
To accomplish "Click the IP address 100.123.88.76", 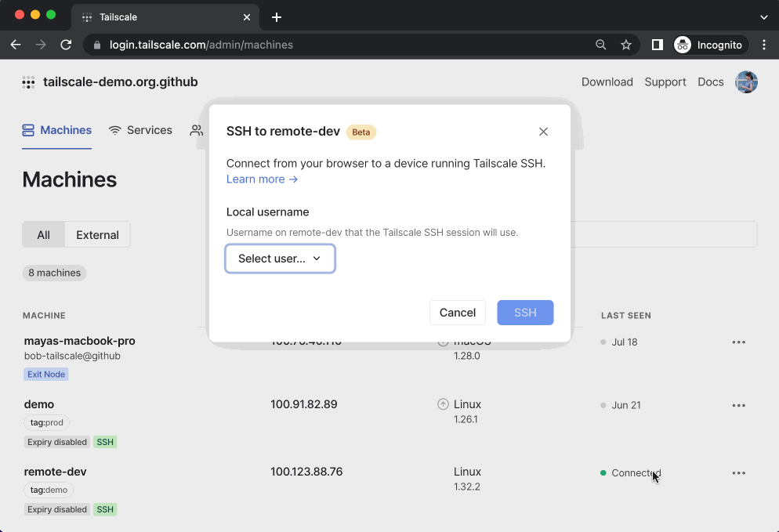I will (x=306, y=472).
